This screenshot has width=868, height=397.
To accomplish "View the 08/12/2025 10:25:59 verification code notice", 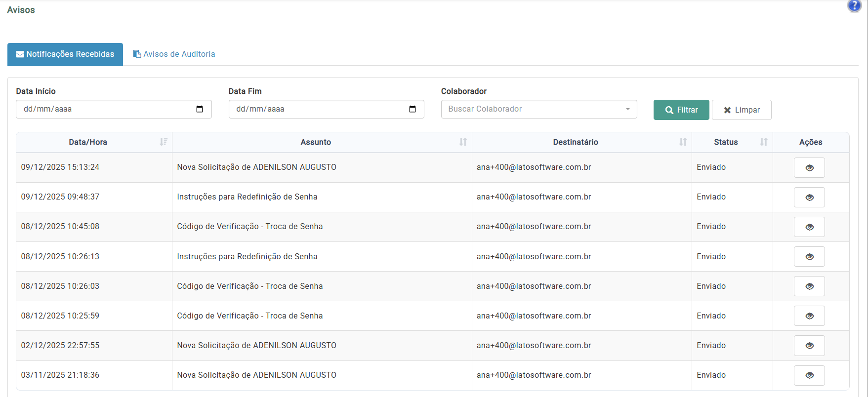I will (x=809, y=316).
